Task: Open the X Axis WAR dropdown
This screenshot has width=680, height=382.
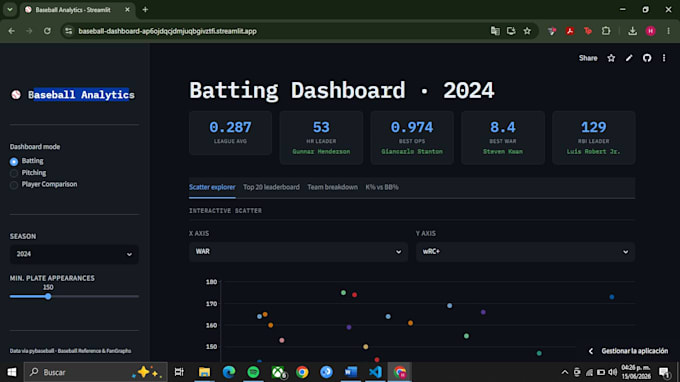Action: (x=298, y=251)
